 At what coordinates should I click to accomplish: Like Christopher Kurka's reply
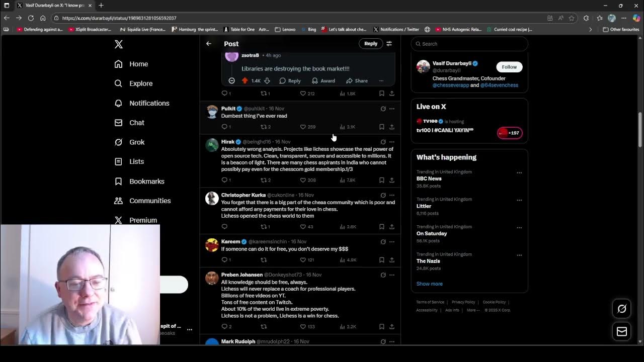click(306, 227)
